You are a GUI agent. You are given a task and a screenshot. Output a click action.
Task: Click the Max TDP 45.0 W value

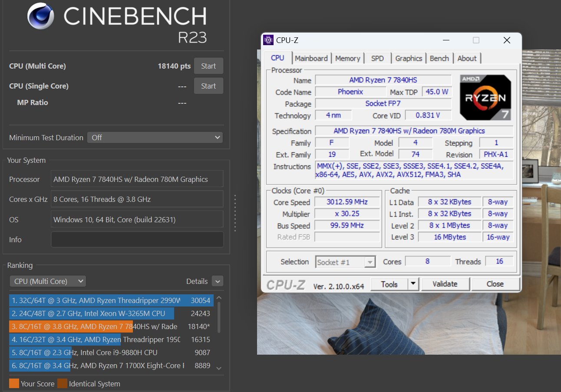[438, 92]
